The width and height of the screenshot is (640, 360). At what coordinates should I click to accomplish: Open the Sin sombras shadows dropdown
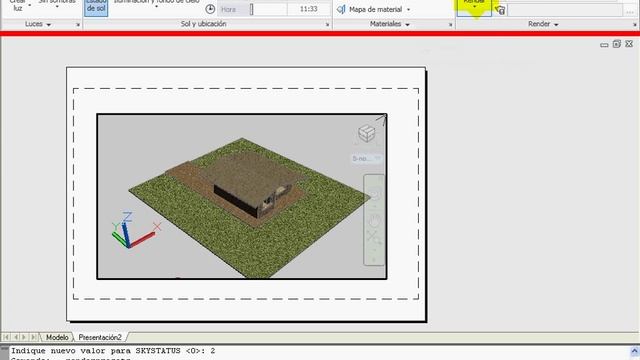tap(57, 4)
